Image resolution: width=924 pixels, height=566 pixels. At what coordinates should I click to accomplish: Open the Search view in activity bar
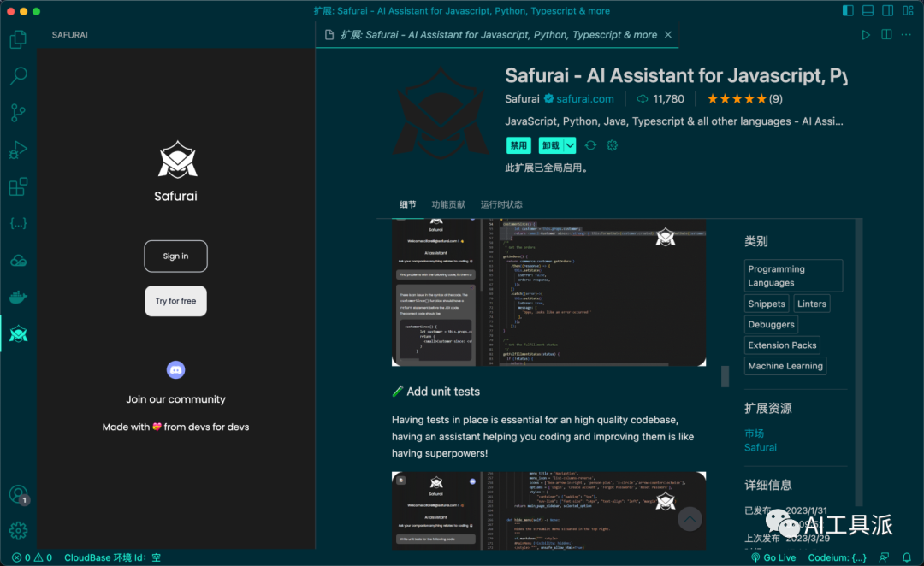click(18, 75)
